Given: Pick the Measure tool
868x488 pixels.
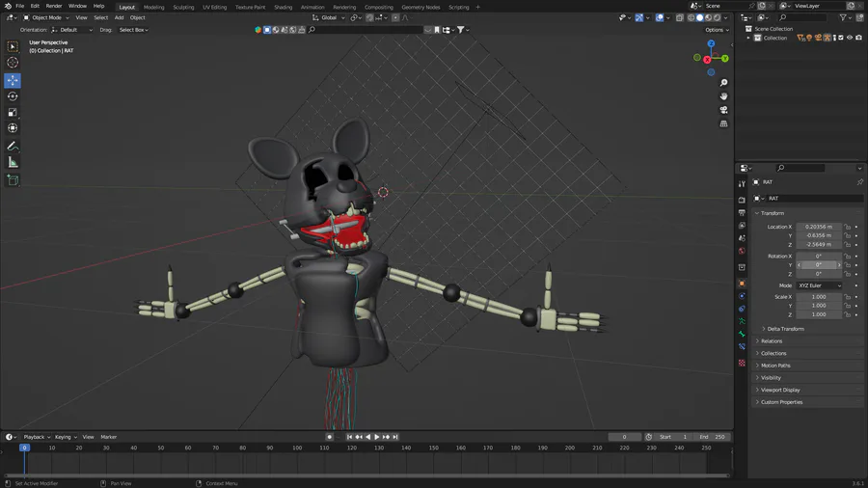Looking at the screenshot, I should pos(13,162).
